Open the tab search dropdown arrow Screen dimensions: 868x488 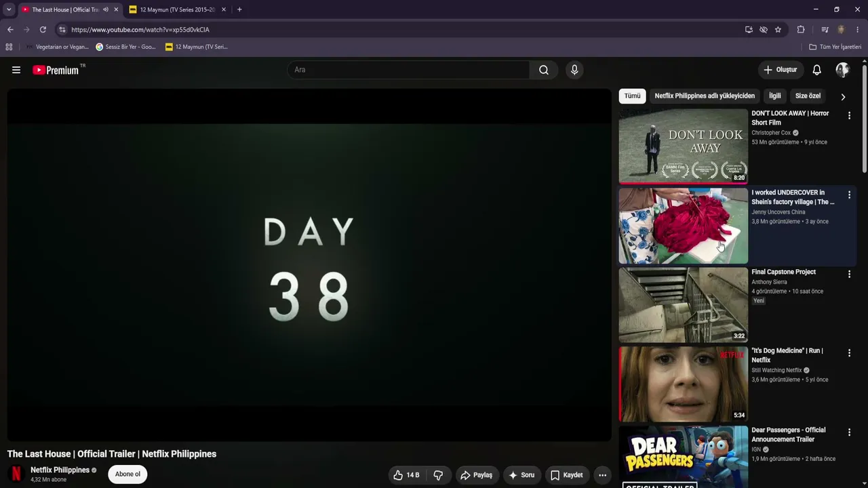pos(9,9)
